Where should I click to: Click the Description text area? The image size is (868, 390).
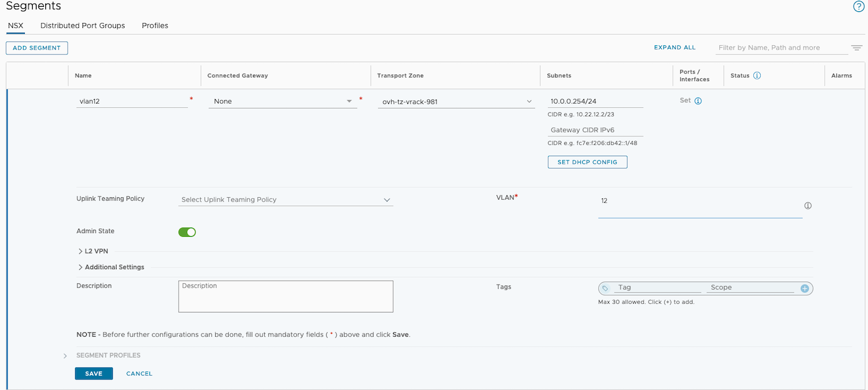click(285, 296)
